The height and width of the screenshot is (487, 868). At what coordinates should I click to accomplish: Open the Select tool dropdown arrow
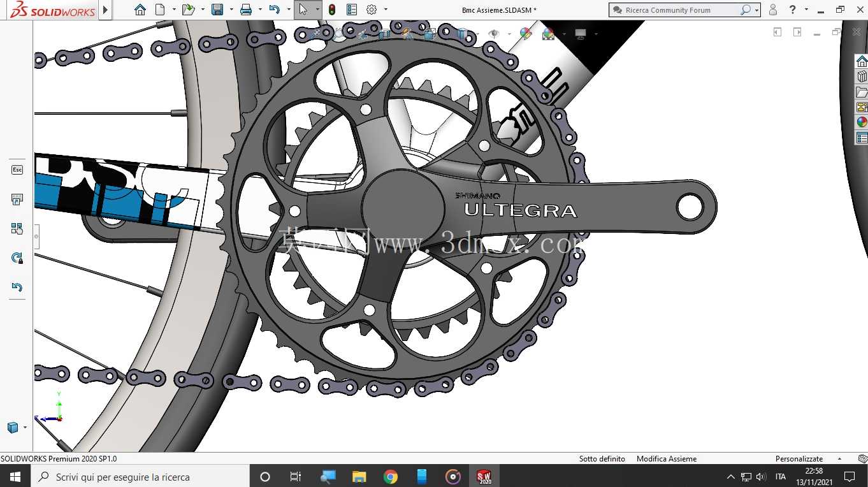(317, 10)
